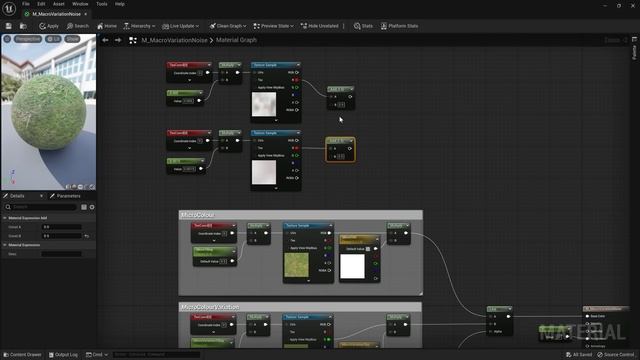Image resolution: width=640 pixels, height=360 pixels.
Task: Click the RGB output pin of top Texture Sample
Action: pos(297,72)
